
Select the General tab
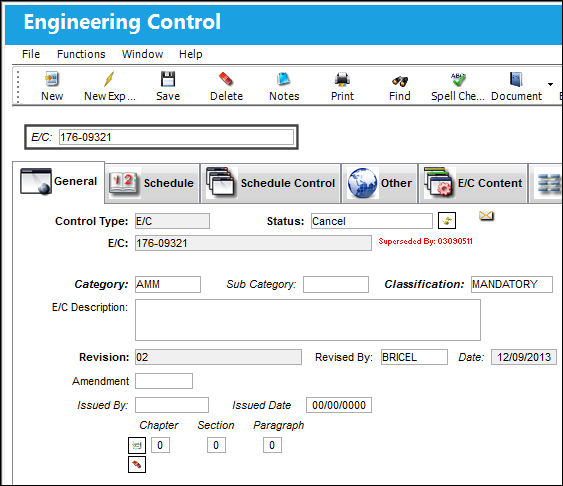click(59, 182)
